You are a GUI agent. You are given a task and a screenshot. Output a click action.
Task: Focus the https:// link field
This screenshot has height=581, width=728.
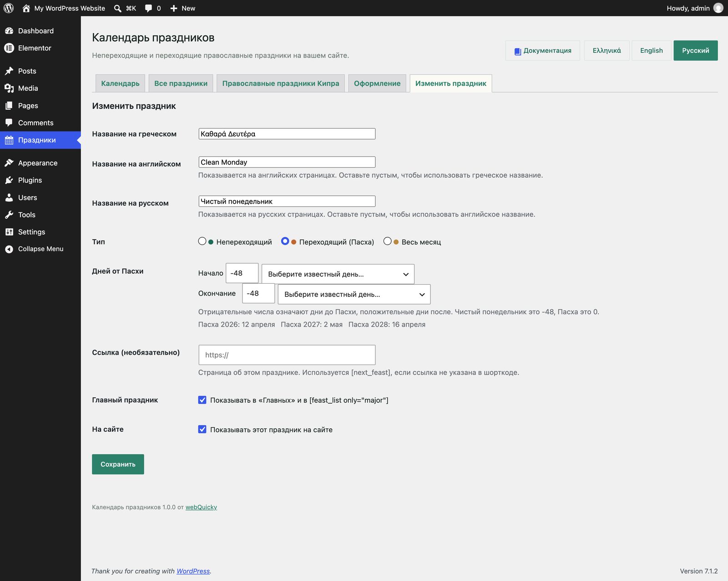[x=287, y=355]
